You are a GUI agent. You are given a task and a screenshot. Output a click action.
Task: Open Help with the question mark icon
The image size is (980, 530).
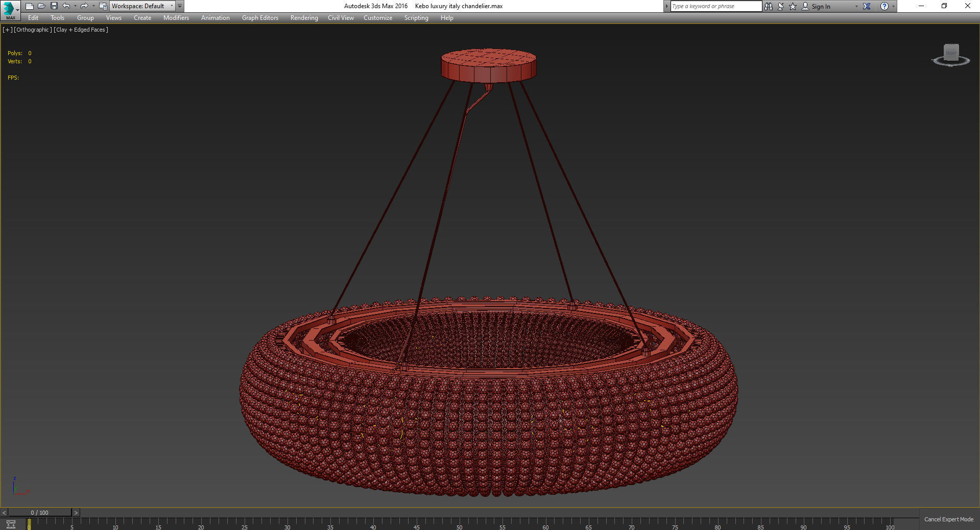(x=885, y=6)
